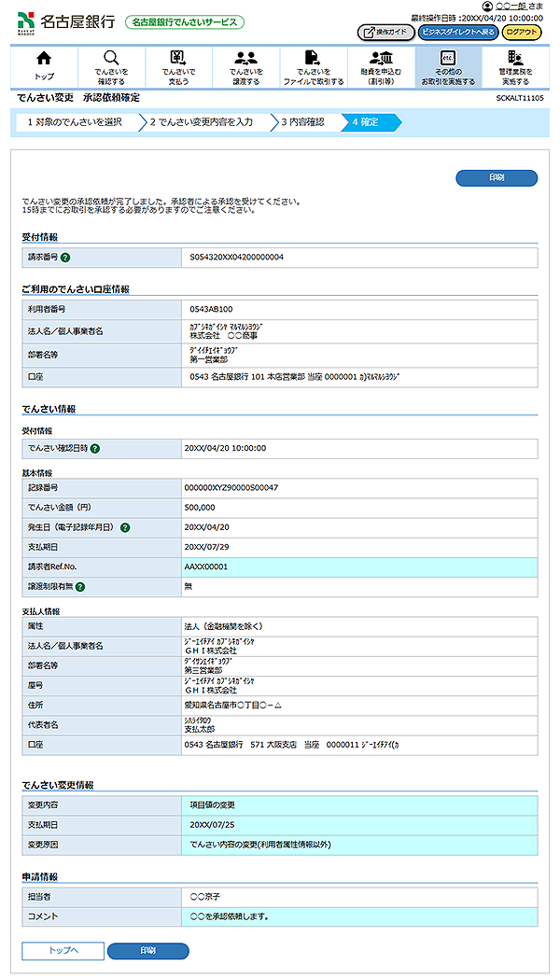Click the Top home icon

44,65
